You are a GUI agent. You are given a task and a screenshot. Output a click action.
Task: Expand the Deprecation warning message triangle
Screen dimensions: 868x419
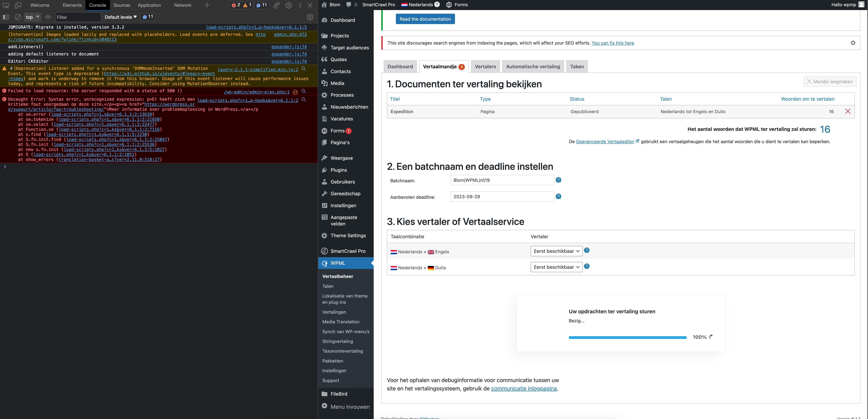[11, 68]
